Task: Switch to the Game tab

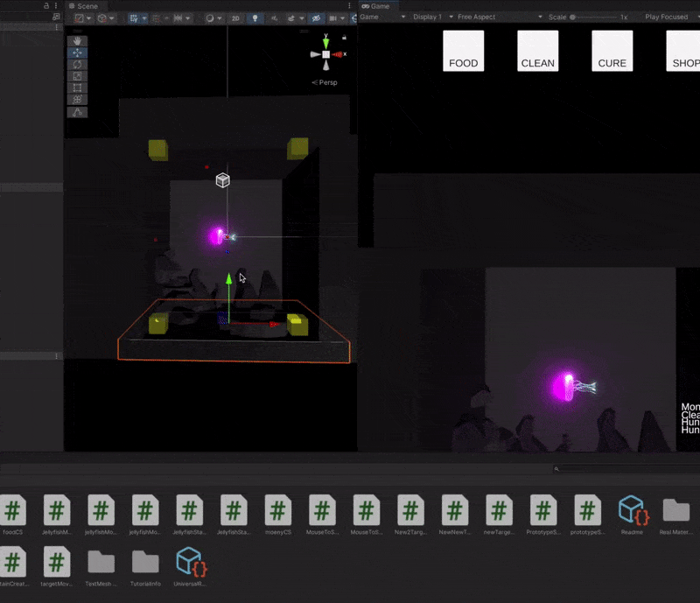Action: [x=379, y=6]
